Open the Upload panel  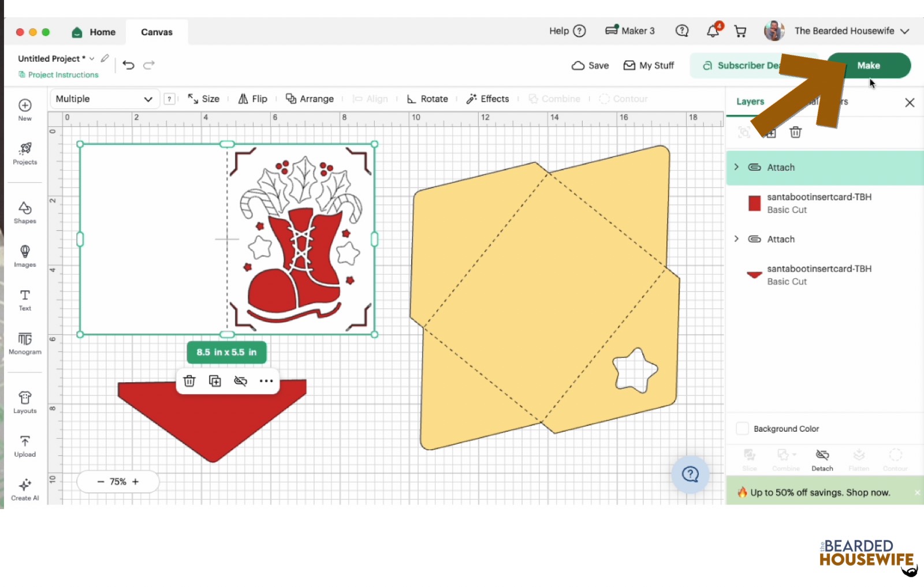(x=25, y=446)
